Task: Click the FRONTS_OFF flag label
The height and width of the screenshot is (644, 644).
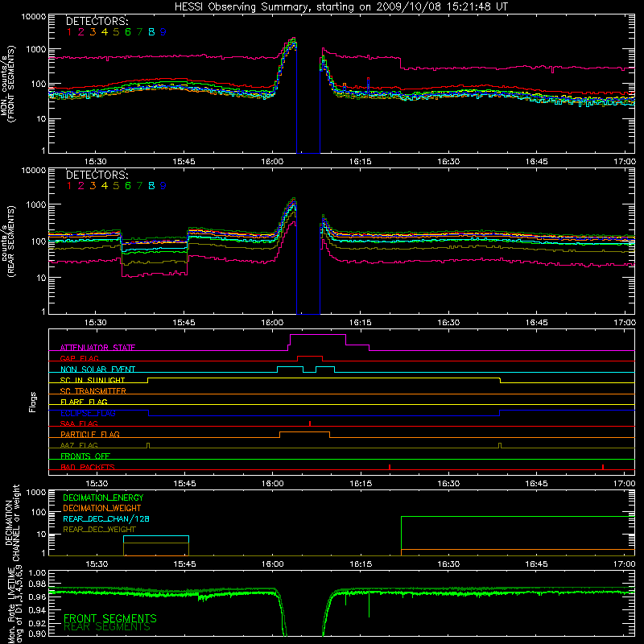Action: pos(85,456)
